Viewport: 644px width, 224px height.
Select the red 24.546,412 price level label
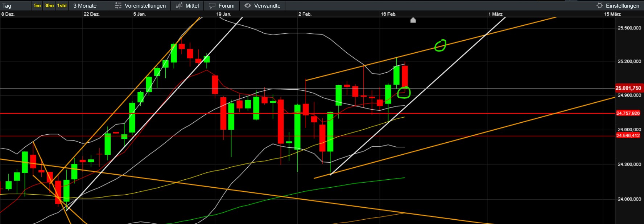coord(628,135)
